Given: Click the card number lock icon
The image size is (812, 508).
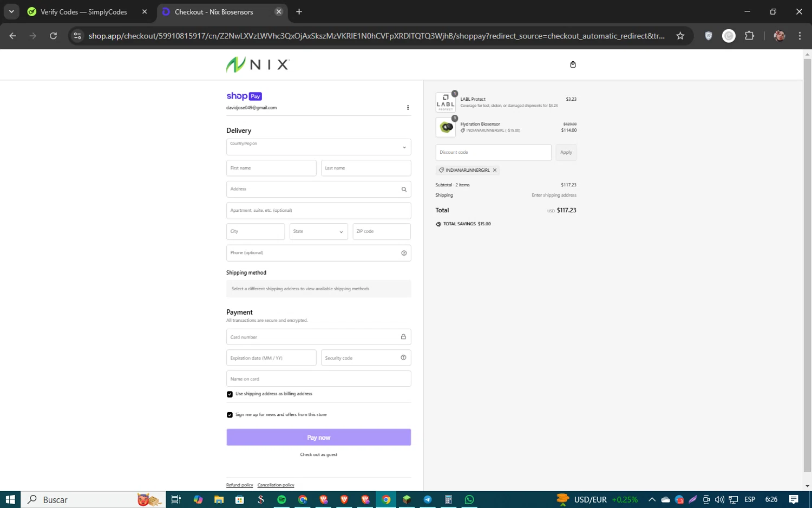Looking at the screenshot, I should (403, 337).
